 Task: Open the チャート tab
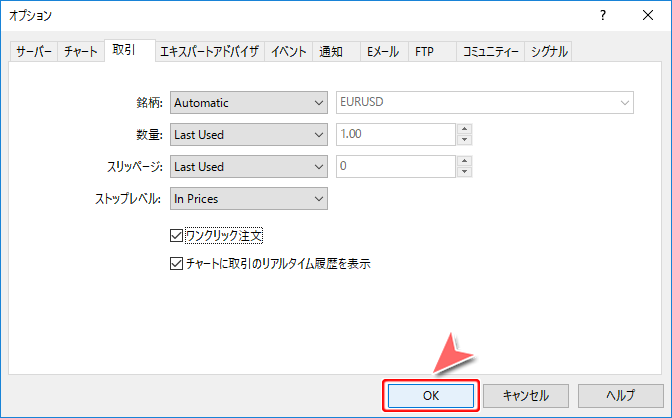pos(81,52)
